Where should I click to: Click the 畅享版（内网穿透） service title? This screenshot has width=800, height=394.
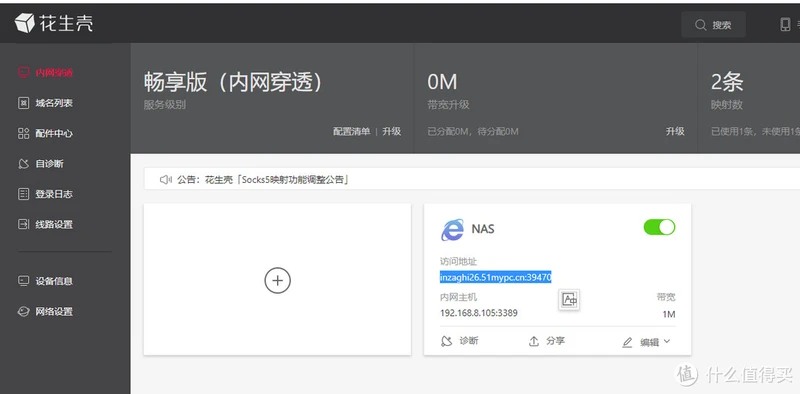click(x=233, y=82)
